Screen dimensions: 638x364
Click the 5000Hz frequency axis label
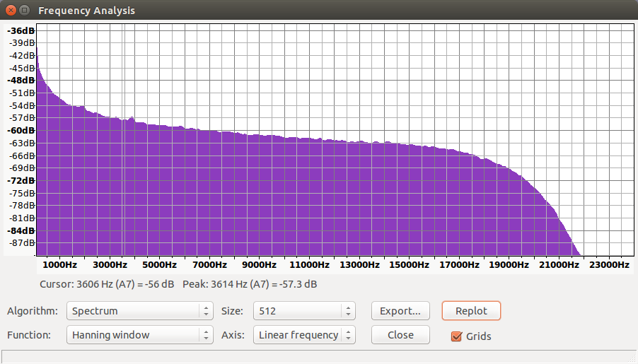pos(160,265)
